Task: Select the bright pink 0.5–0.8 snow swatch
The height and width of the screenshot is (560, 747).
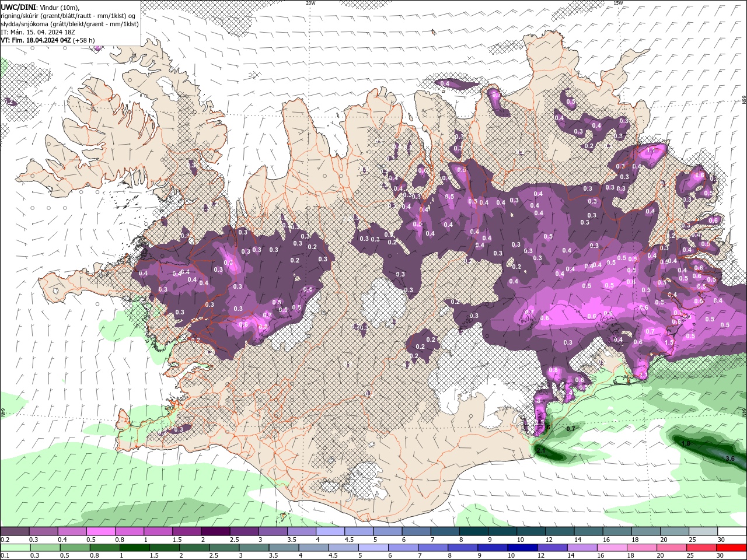Action: 100,531
